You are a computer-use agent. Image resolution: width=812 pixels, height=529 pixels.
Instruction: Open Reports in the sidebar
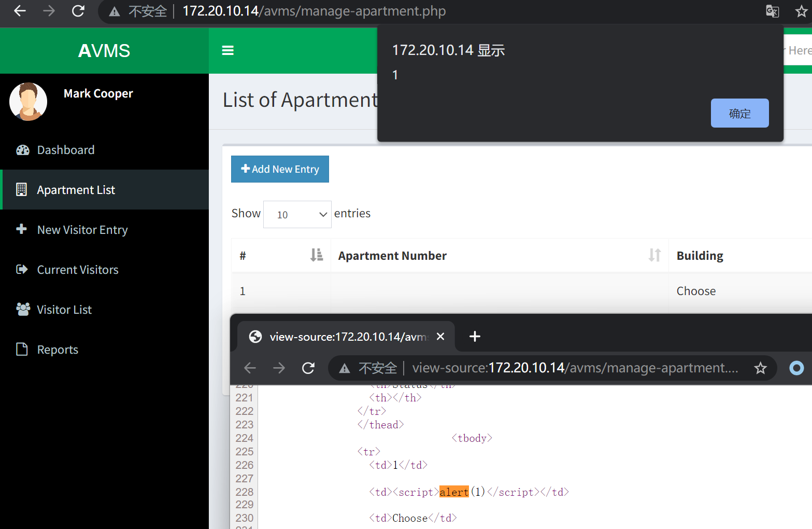click(104, 350)
